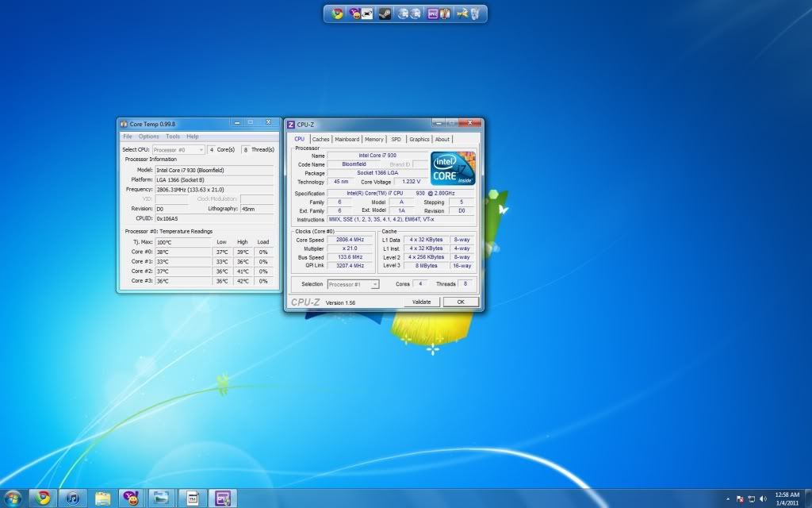The image size is (812, 508).
Task: Switch to the SPD tab
Action: 396,140
